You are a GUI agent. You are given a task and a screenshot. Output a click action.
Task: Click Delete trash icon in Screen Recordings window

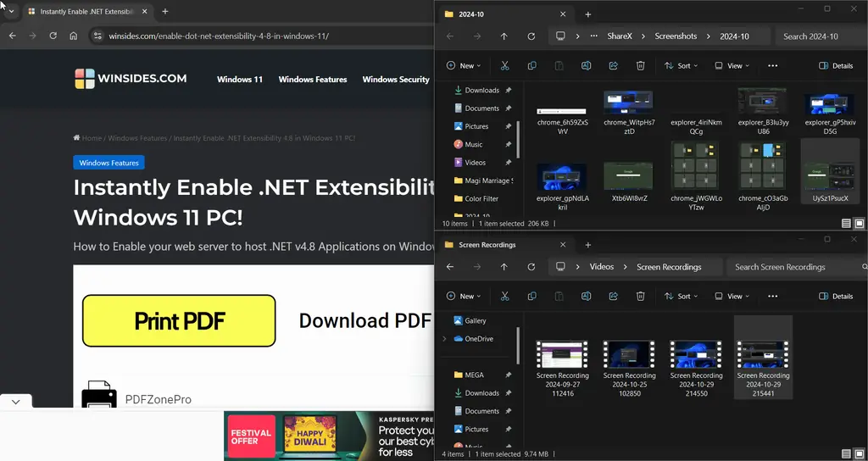641,296
